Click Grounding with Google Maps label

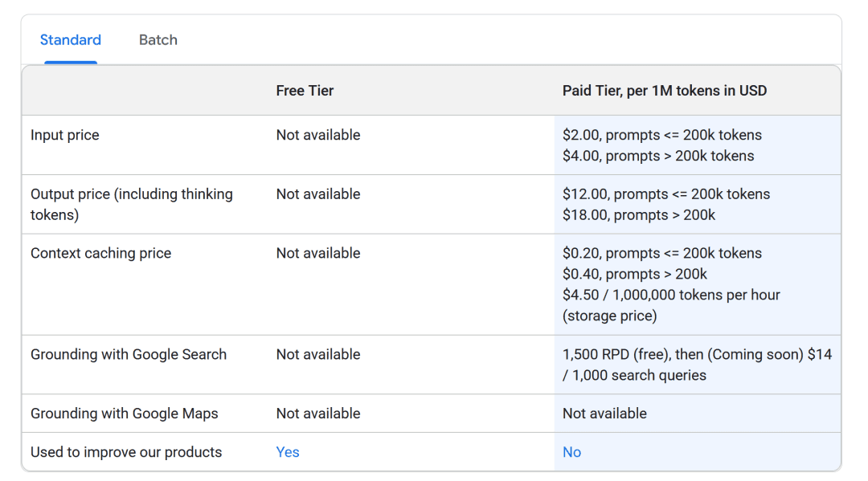(124, 414)
